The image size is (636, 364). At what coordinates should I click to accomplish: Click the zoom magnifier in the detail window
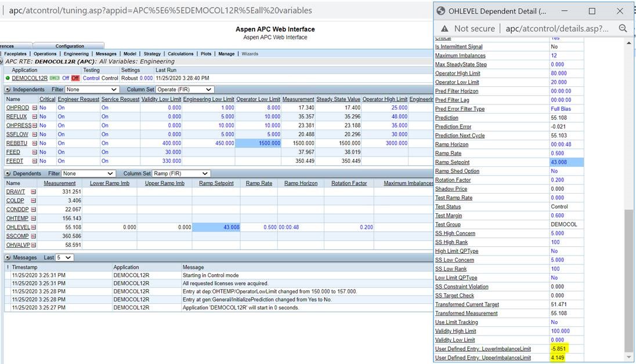(x=623, y=28)
